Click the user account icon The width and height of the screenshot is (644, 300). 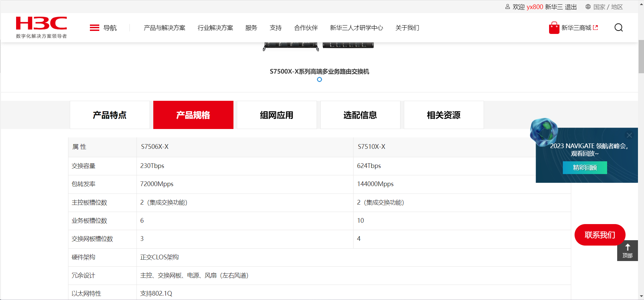click(x=507, y=7)
